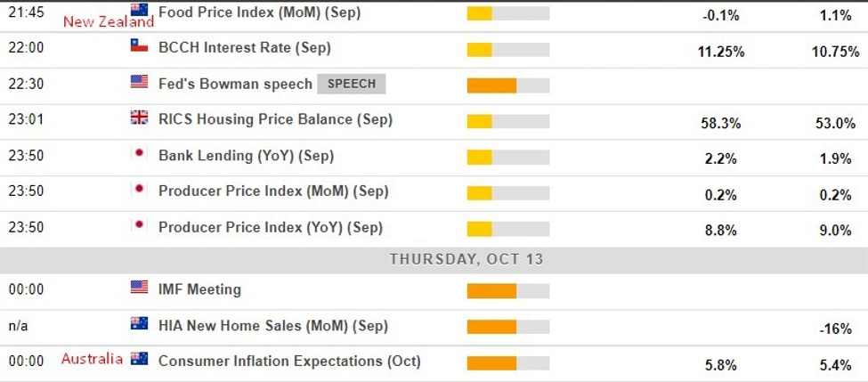Click Australia flag beside HIA New Home Sales
This screenshot has height=382, width=868.
click(x=139, y=323)
